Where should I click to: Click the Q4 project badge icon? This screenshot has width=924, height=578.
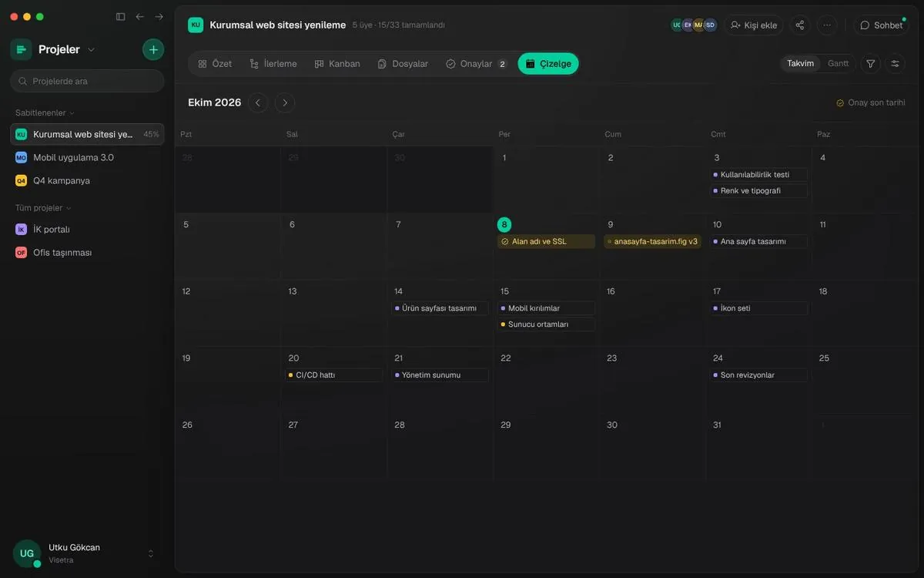21,180
